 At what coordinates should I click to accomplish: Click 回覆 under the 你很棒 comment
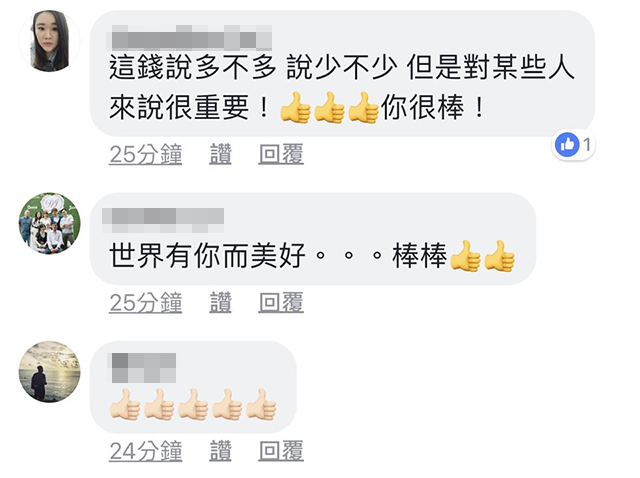click(281, 154)
